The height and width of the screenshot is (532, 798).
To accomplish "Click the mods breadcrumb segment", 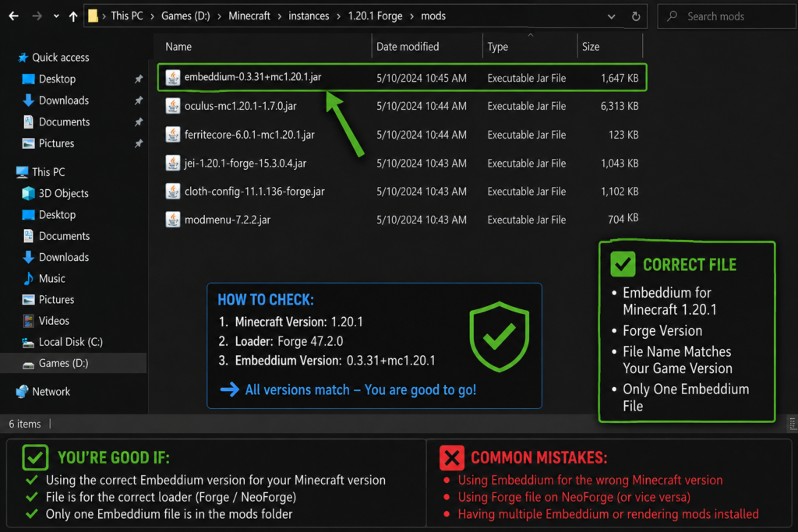I will (433, 16).
